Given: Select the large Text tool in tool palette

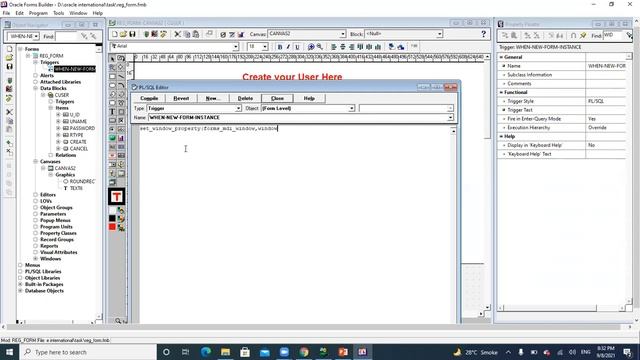Looking at the screenshot, I should coord(117,197).
